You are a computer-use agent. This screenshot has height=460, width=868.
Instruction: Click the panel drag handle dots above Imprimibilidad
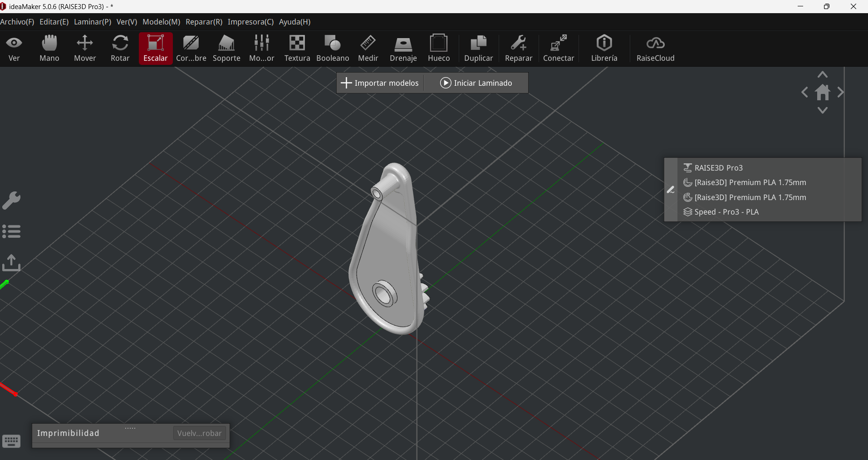(130, 428)
